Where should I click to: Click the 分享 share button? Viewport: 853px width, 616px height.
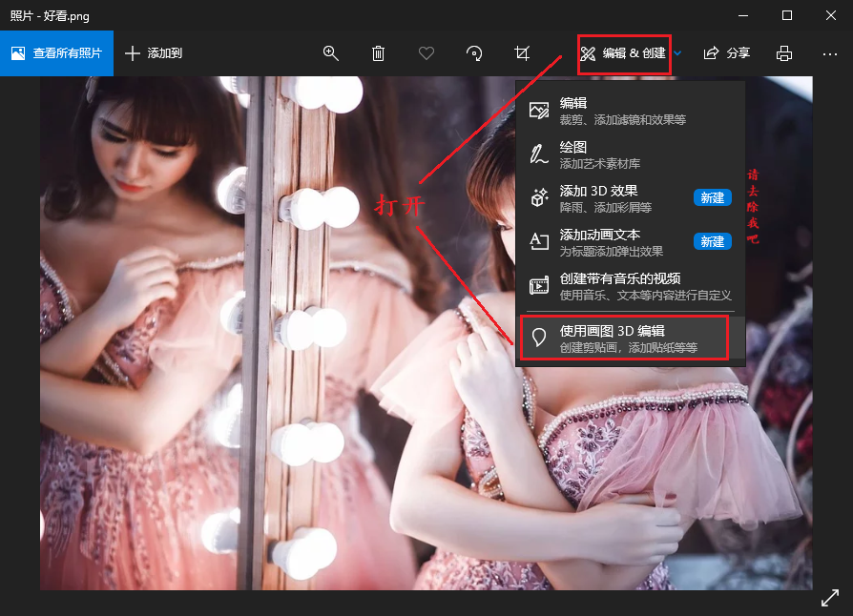[727, 53]
